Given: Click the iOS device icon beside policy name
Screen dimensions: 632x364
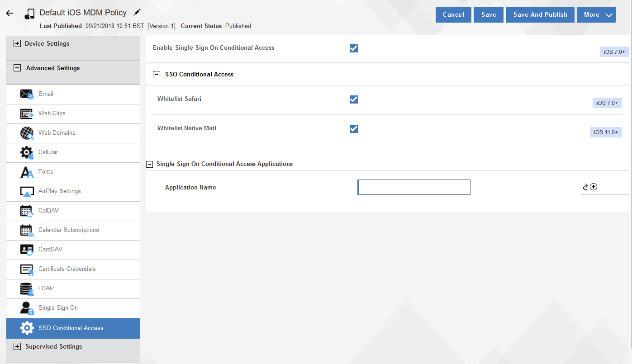Looking at the screenshot, I should pyautogui.click(x=29, y=14).
